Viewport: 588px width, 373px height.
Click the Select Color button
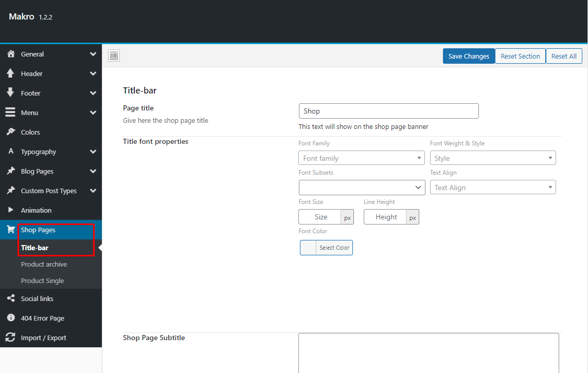pos(326,248)
